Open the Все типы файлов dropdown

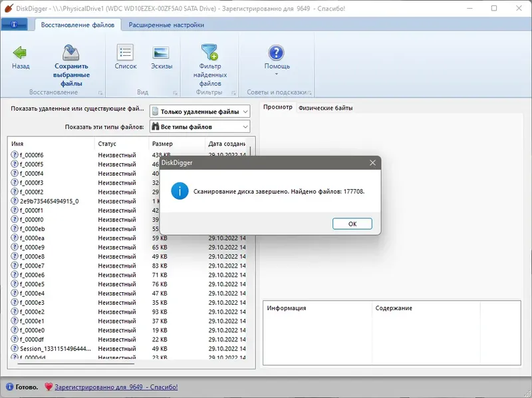point(199,126)
